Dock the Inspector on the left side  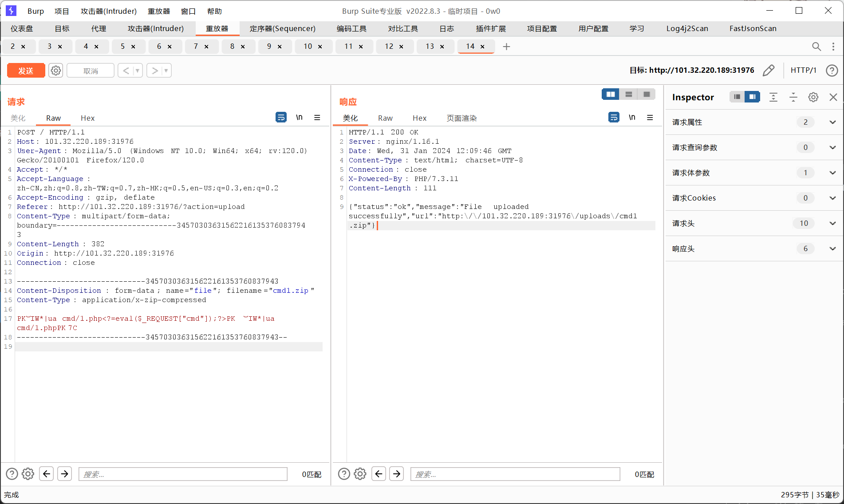[737, 97]
